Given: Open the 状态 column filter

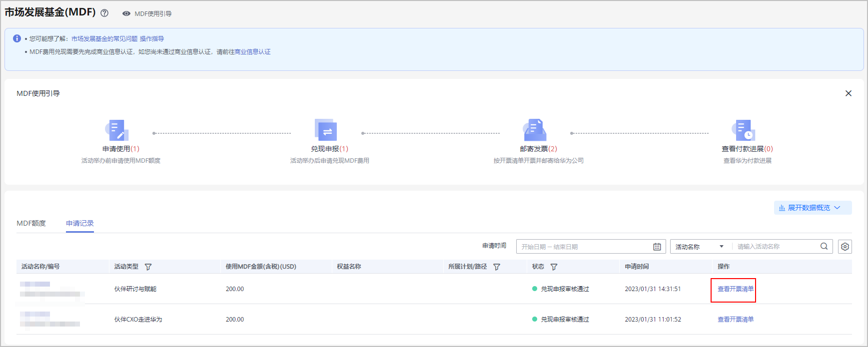Looking at the screenshot, I should click(x=554, y=267).
